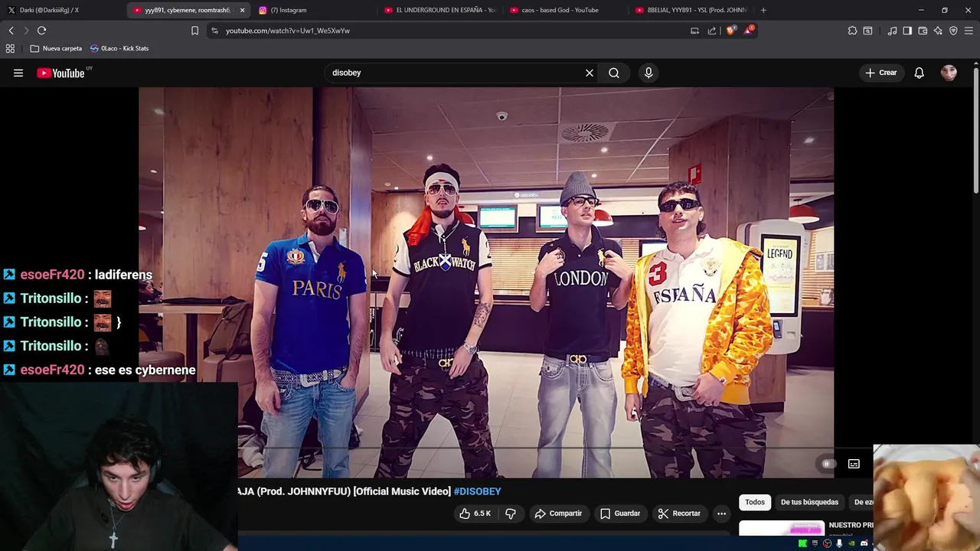980x551 pixels.
Task: Open site settings icon beside URL
Action: [x=214, y=31]
